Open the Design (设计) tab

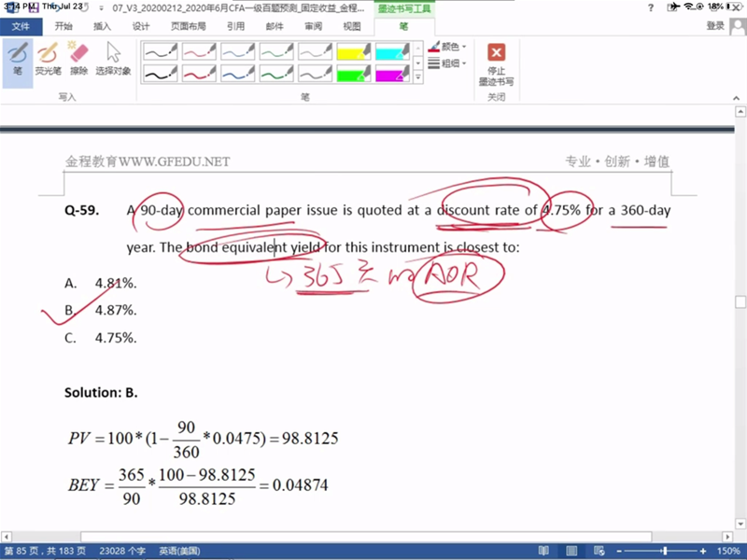(x=141, y=26)
